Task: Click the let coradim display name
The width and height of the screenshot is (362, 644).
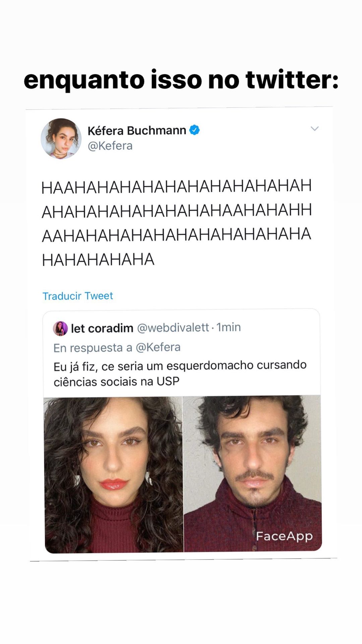Action: coord(102,328)
